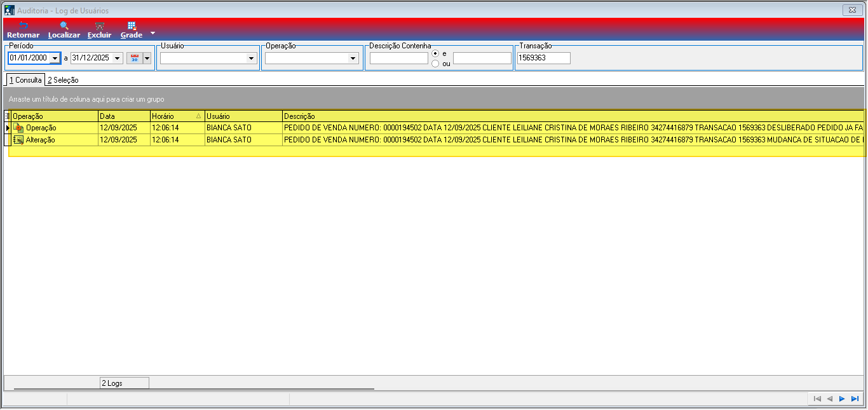Click the Excluir toolbar icon
The width and height of the screenshot is (868, 410).
tap(99, 26)
